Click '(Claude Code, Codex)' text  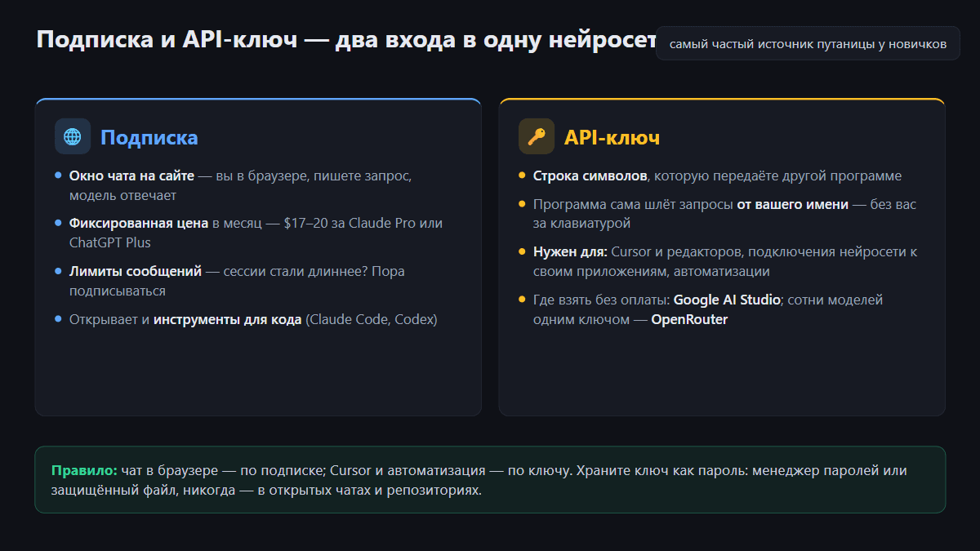372,319
